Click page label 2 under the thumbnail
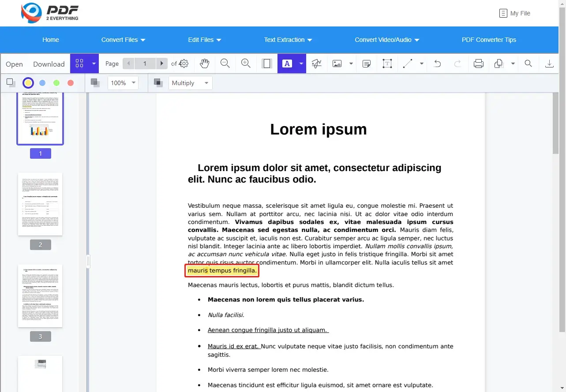 [41, 245]
